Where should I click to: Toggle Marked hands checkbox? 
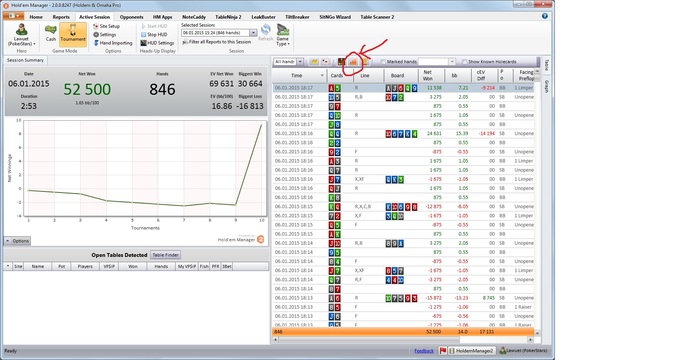(383, 62)
